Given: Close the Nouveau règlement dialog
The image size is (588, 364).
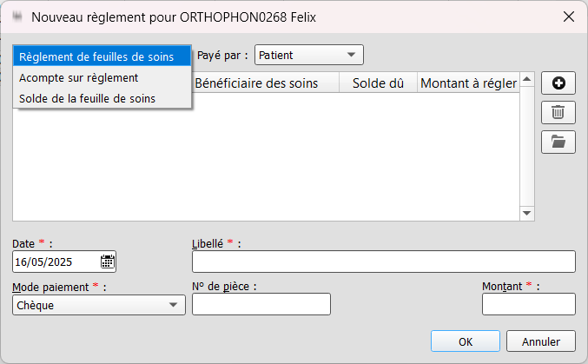Looking at the screenshot, I should point(569,17).
